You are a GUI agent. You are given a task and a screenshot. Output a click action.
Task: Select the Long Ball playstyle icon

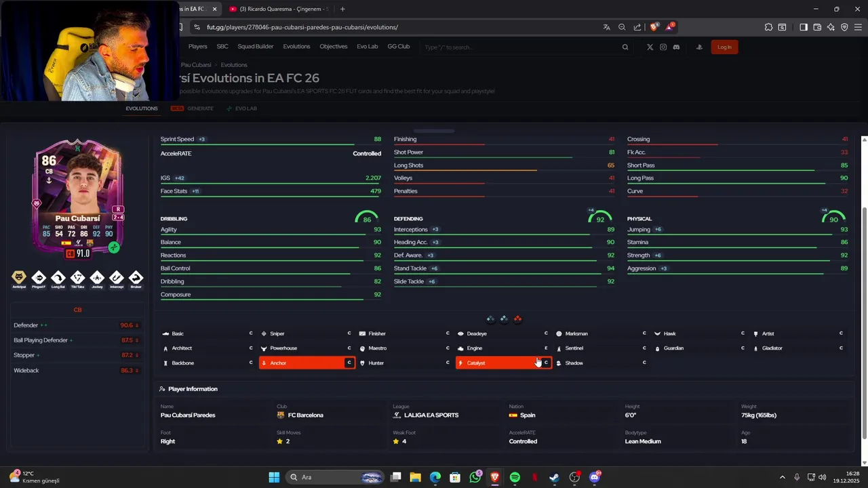tap(58, 277)
